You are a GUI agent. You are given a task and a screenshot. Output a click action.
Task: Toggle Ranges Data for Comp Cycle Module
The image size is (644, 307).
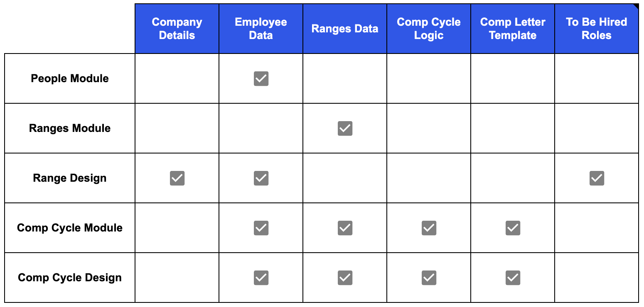click(x=345, y=228)
